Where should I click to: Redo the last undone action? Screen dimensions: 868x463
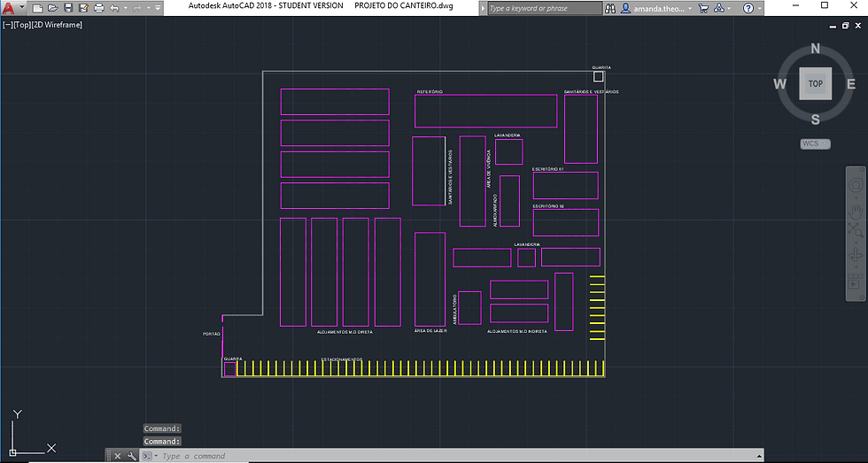click(138, 8)
